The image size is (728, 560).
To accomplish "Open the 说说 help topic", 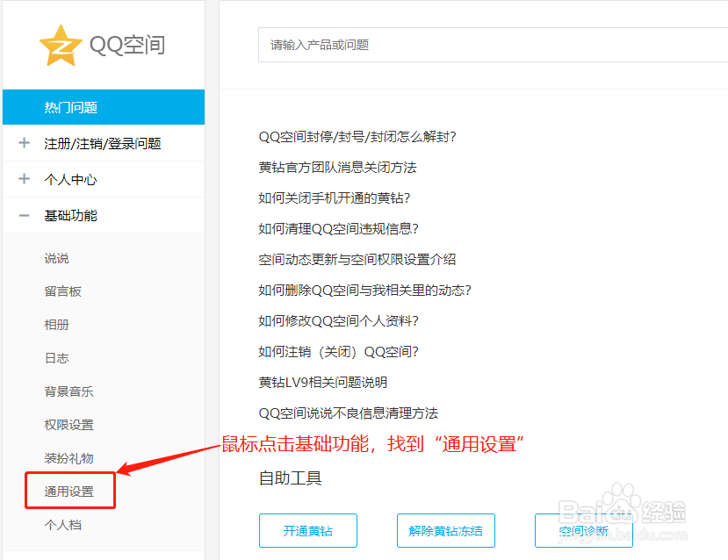I will tap(57, 258).
